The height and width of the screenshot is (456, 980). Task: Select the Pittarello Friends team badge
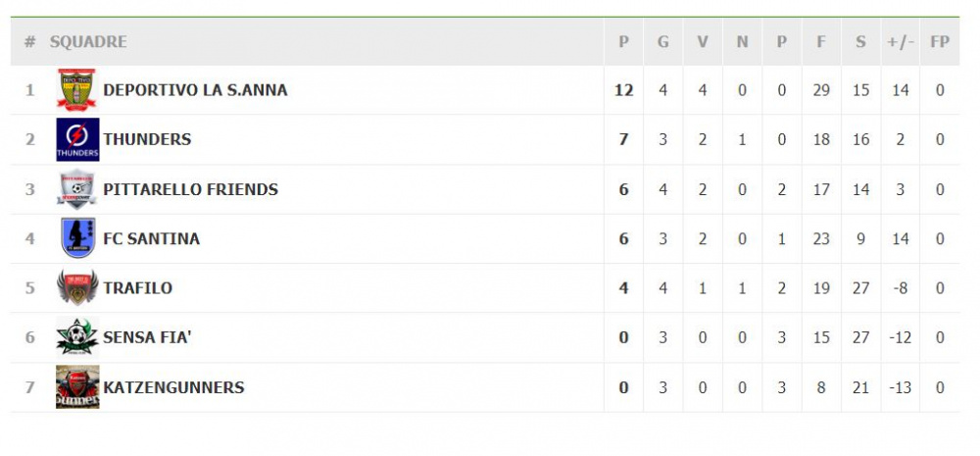click(76, 189)
